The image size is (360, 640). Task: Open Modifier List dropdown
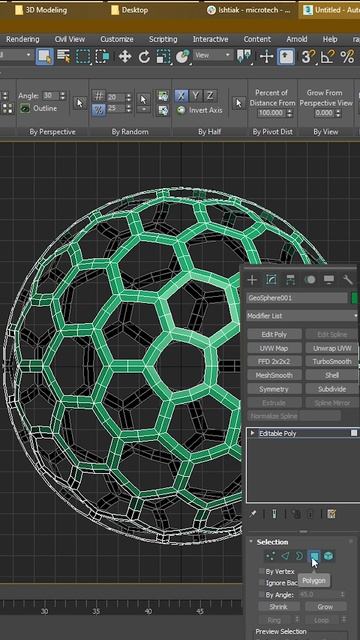(302, 316)
